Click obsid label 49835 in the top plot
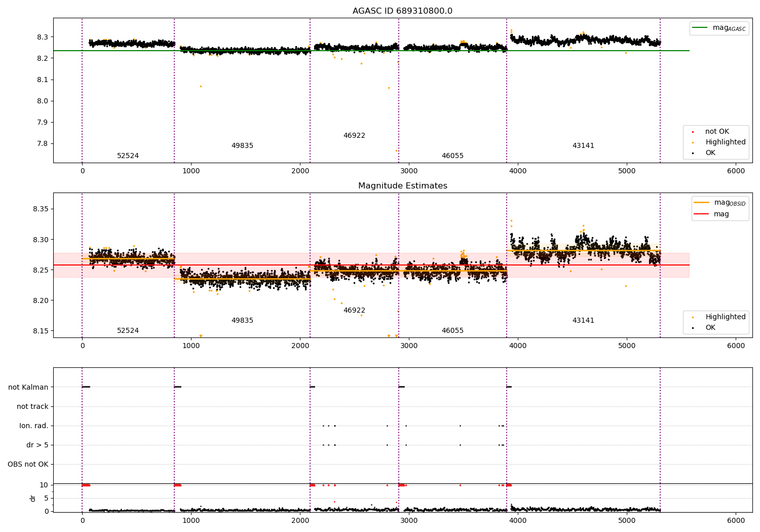 click(242, 146)
